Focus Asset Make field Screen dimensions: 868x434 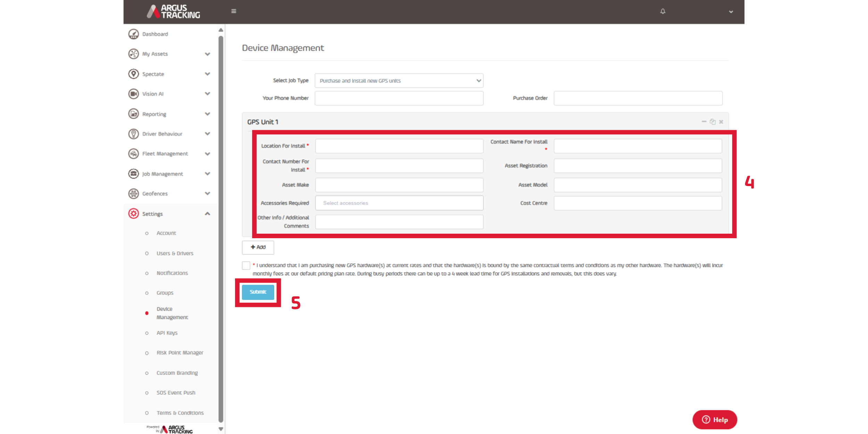point(399,185)
